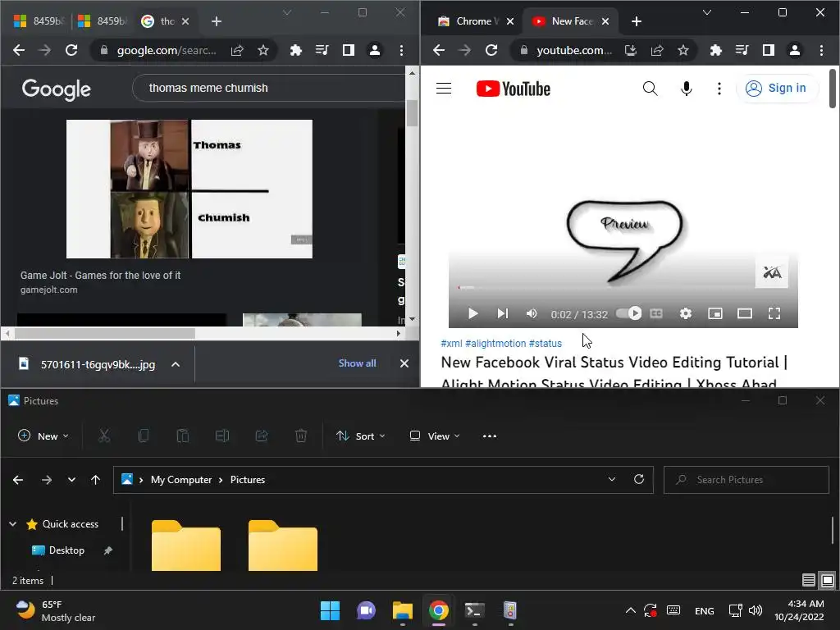Open the YouTube hamburger guide menu
Viewport: 840px width, 630px height.
444,89
